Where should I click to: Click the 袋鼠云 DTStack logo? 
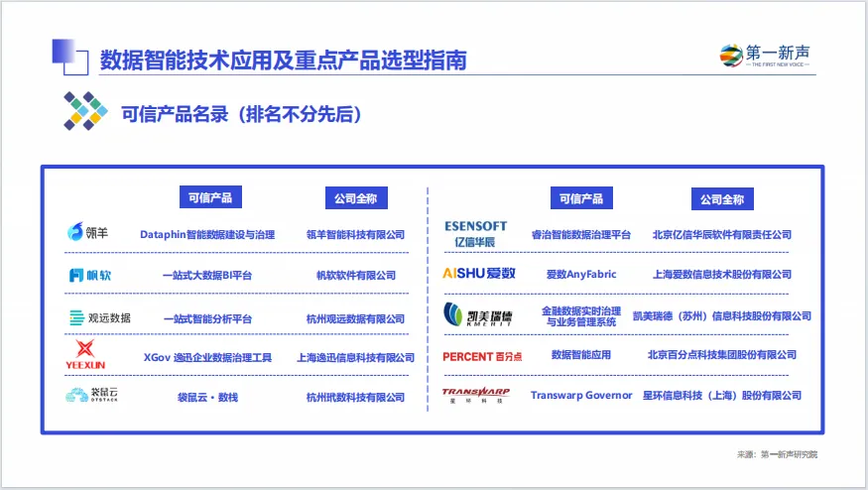click(x=91, y=394)
